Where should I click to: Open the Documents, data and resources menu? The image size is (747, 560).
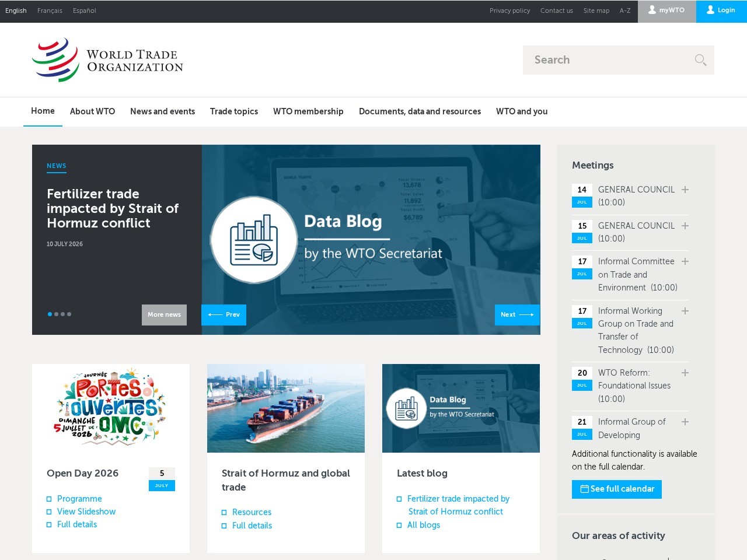click(x=420, y=111)
